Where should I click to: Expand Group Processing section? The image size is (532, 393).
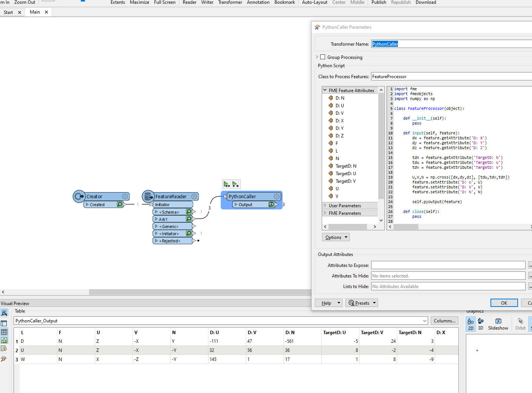317,57
